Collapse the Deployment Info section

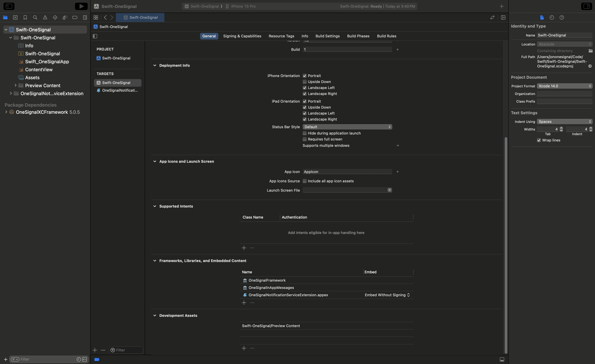click(155, 65)
